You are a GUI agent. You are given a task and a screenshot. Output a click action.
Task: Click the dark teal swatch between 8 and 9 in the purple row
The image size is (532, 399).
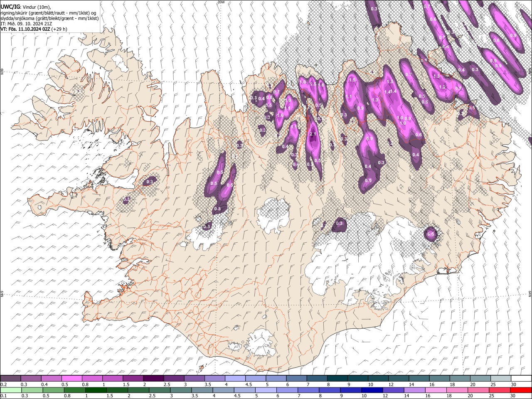coord(337,378)
